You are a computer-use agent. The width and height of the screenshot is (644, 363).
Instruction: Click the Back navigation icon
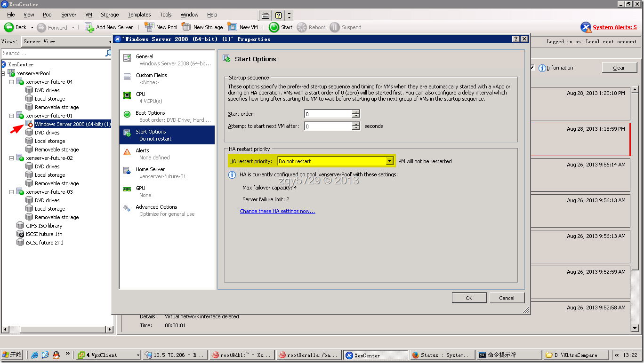(x=9, y=27)
